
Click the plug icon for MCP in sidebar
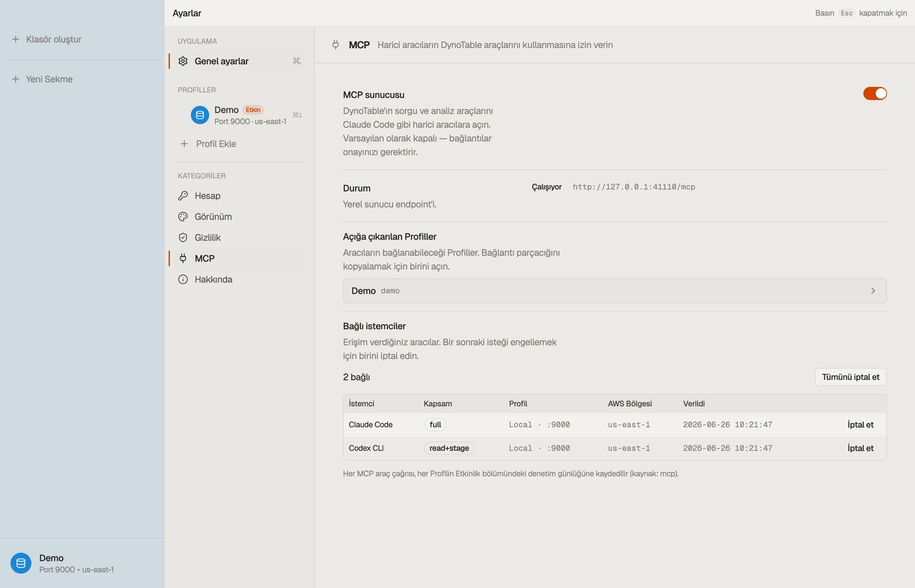183,258
